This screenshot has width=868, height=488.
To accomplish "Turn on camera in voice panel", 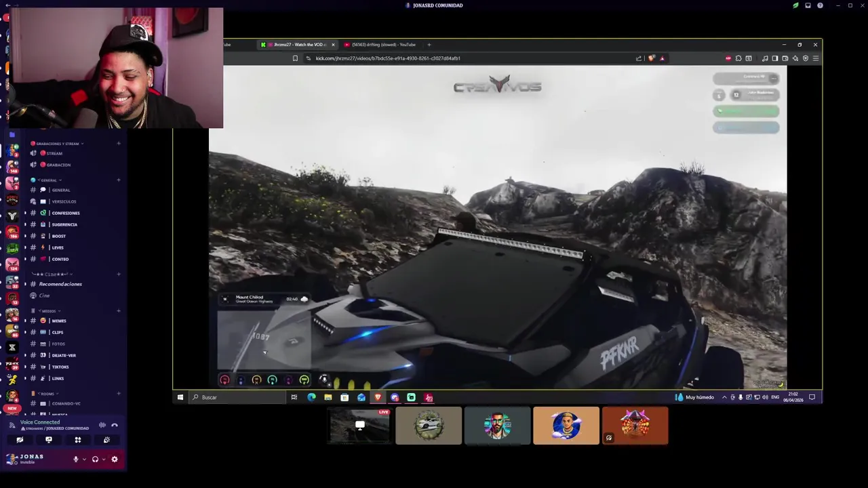I will 20,440.
